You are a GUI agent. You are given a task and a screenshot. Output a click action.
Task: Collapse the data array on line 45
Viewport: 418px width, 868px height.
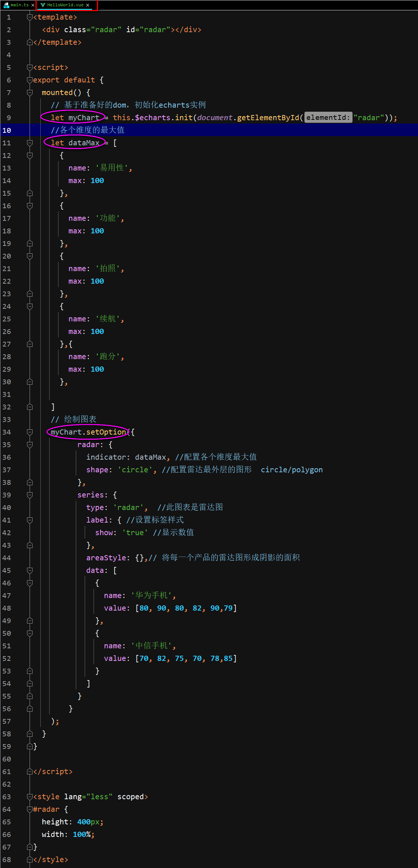[x=30, y=571]
